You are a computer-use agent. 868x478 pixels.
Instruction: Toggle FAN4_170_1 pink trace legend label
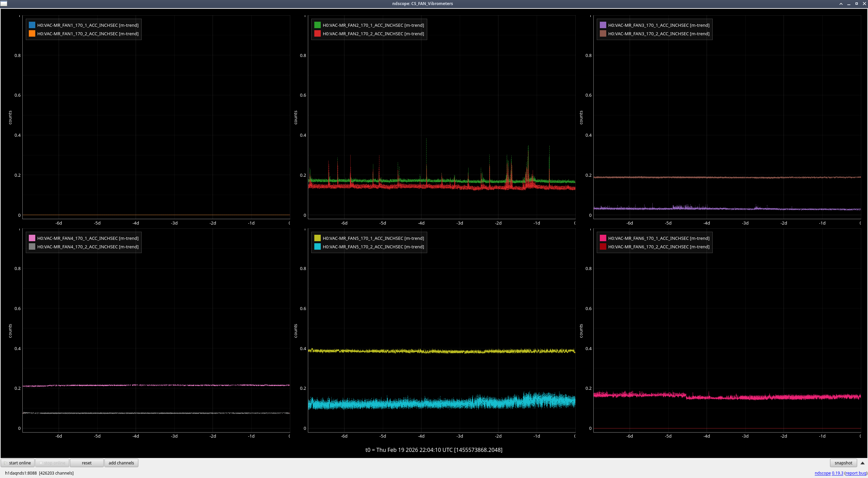coord(87,238)
